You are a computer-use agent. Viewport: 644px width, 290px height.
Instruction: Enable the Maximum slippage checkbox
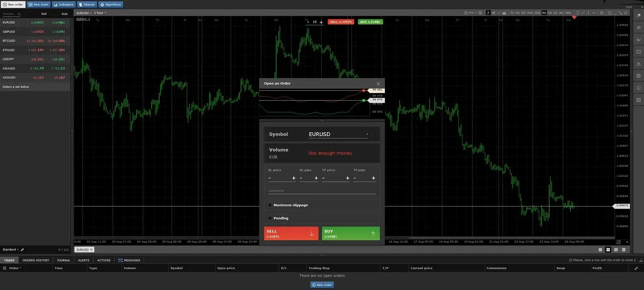coord(270,205)
